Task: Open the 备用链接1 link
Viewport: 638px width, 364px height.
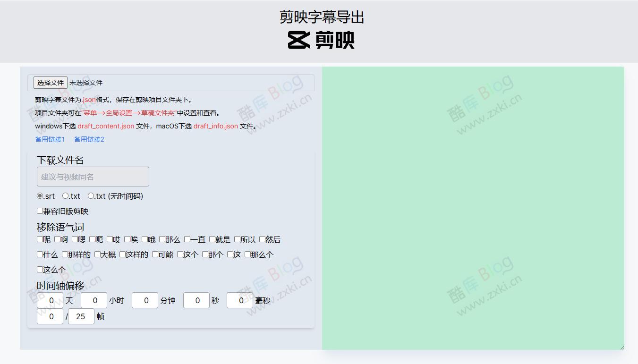Action: [x=50, y=139]
